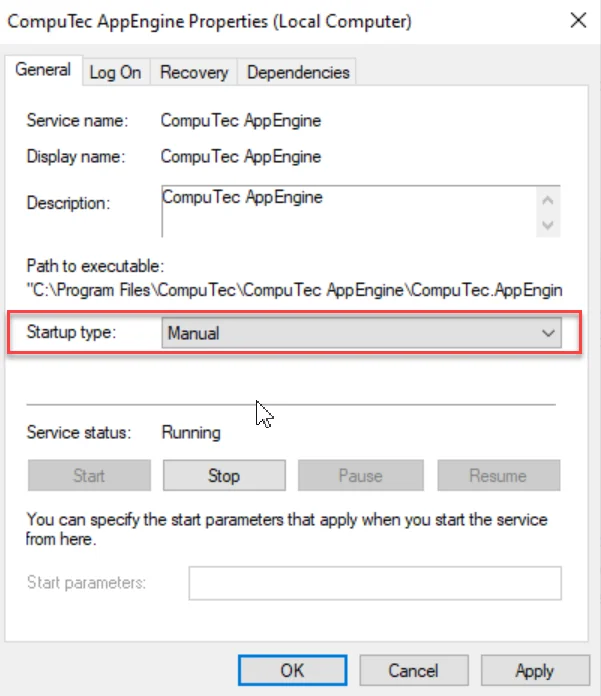Image resolution: width=601 pixels, height=696 pixels.
Task: Select the General tab
Action: [x=43, y=70]
